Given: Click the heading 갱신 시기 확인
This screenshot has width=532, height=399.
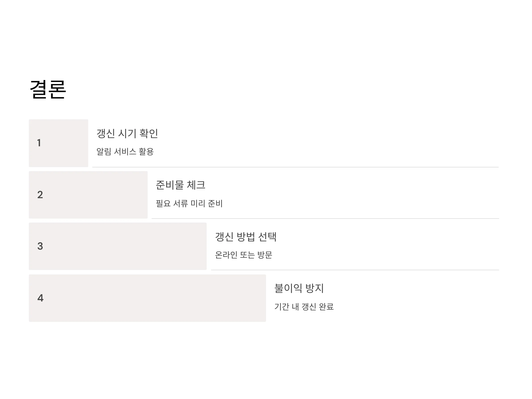Looking at the screenshot, I should (127, 133).
